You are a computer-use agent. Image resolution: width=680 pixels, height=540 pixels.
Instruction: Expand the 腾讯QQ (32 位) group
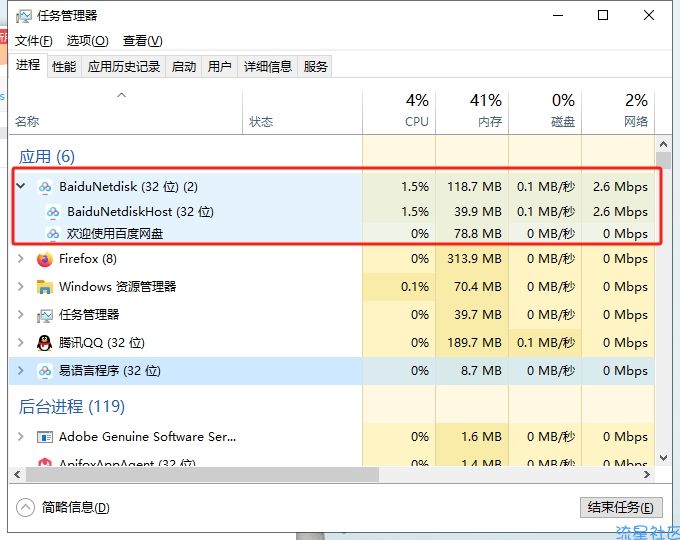[20, 343]
